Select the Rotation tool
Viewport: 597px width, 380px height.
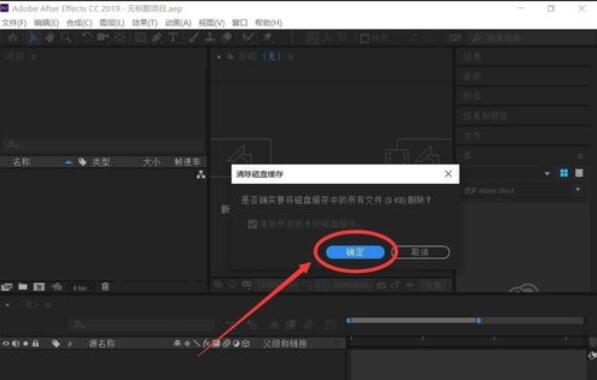coord(86,38)
